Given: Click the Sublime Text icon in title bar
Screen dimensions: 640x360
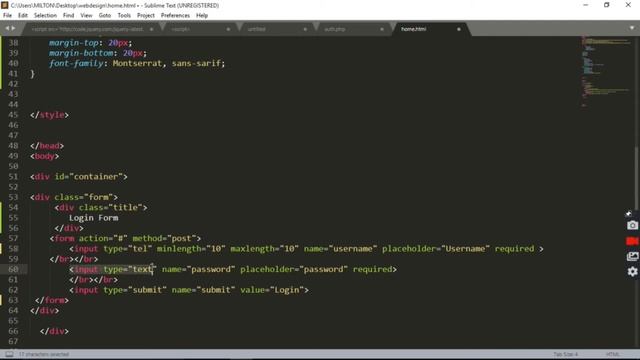Looking at the screenshot, I should (x=5, y=5).
